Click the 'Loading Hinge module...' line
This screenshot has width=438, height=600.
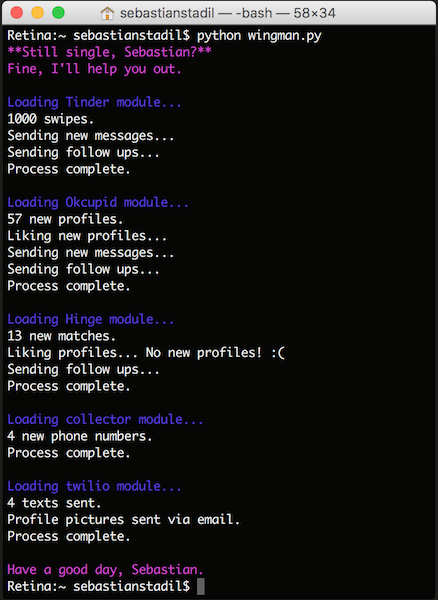point(91,319)
